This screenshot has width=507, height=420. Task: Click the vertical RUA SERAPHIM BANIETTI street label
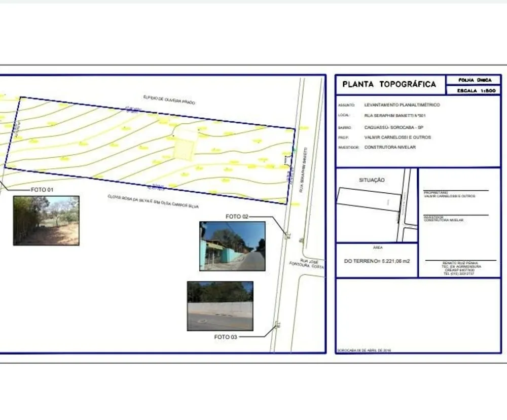pos(303,170)
